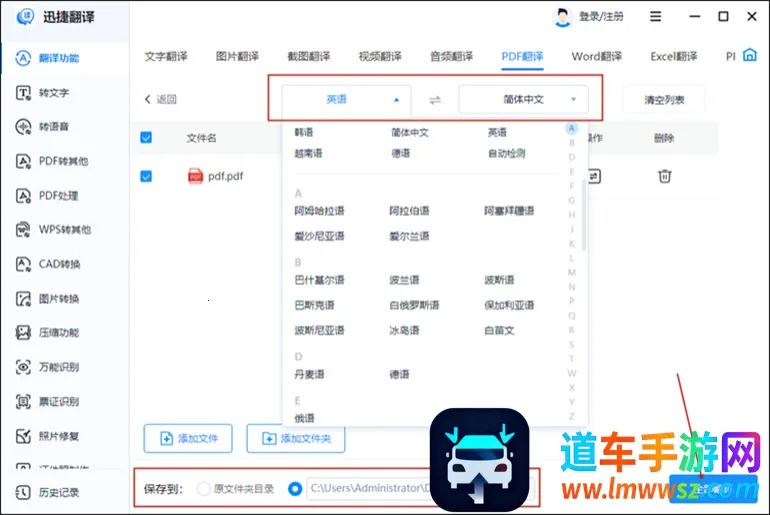Select 爱沙尼亚语 in the language list
This screenshot has width=770, height=515.
point(319,236)
